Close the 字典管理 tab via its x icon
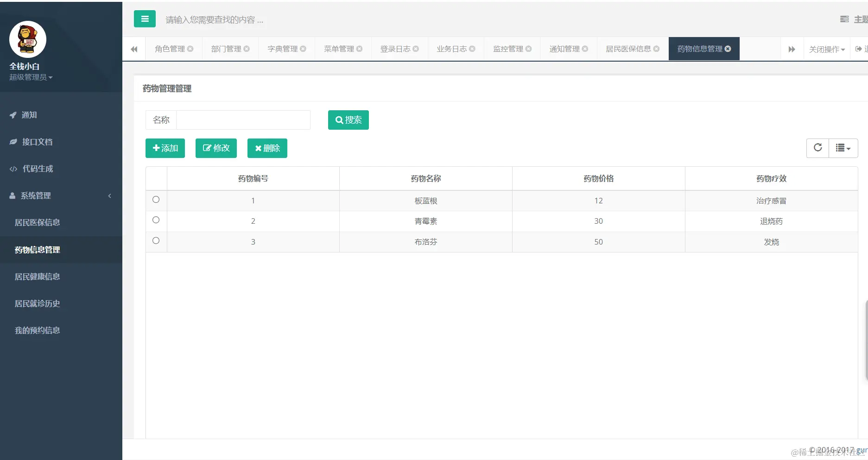This screenshot has height=460, width=868. [x=303, y=49]
